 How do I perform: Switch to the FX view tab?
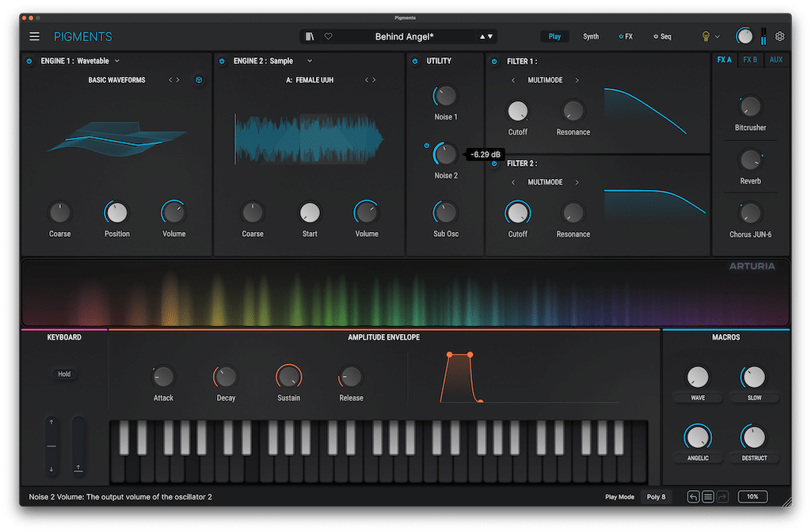pyautogui.click(x=626, y=36)
